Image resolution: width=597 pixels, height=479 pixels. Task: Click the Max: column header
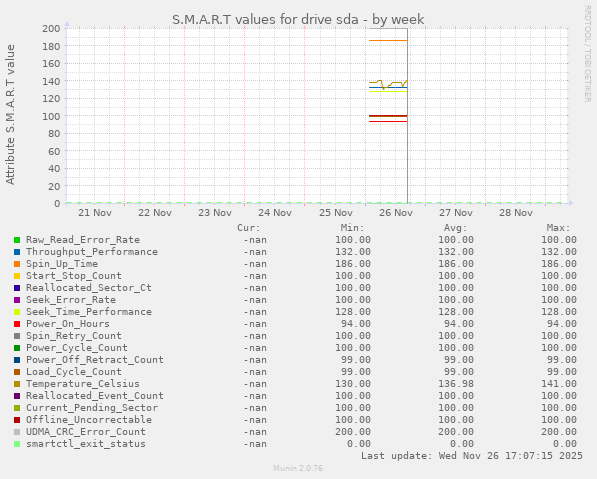[559, 228]
